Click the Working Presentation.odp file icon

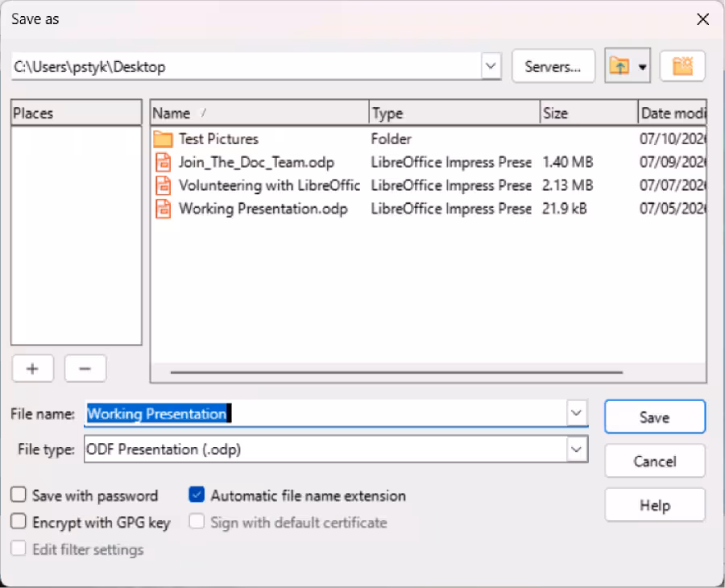pos(163,209)
